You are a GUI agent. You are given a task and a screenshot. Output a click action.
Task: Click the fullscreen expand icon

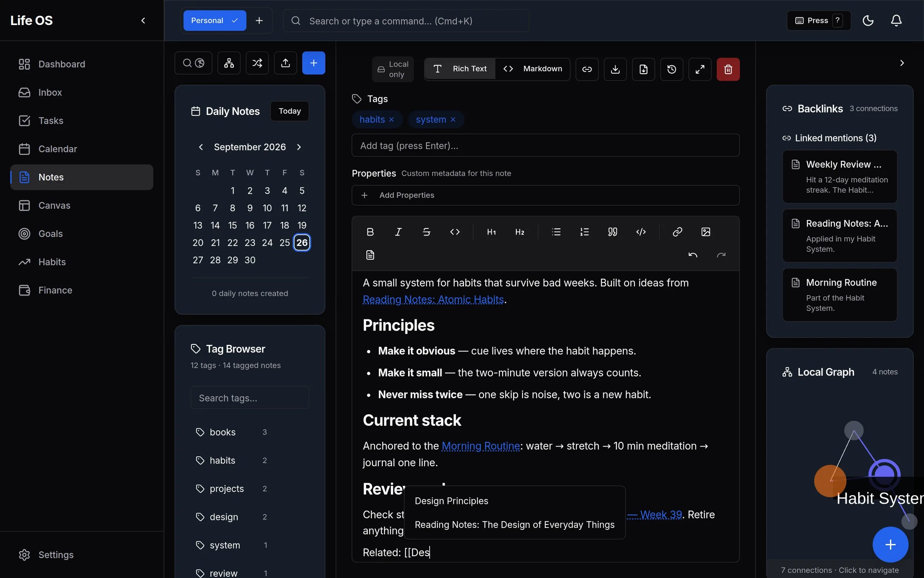click(x=700, y=69)
